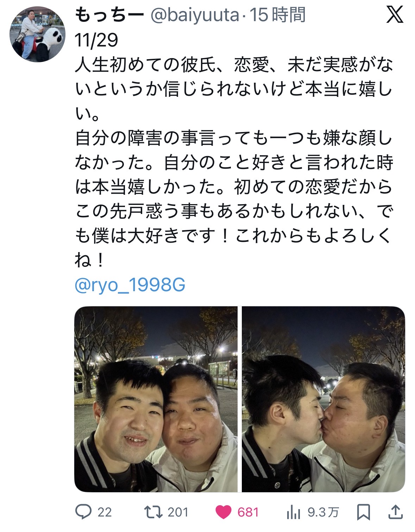Image resolution: width=415 pixels, height=532 pixels.
Task: Click the 22 replies count
Action: [x=105, y=512]
